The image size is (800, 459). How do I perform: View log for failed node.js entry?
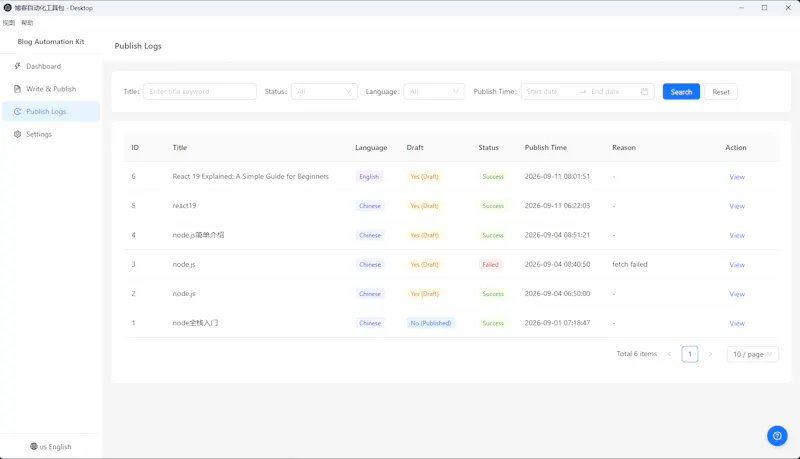(x=737, y=265)
